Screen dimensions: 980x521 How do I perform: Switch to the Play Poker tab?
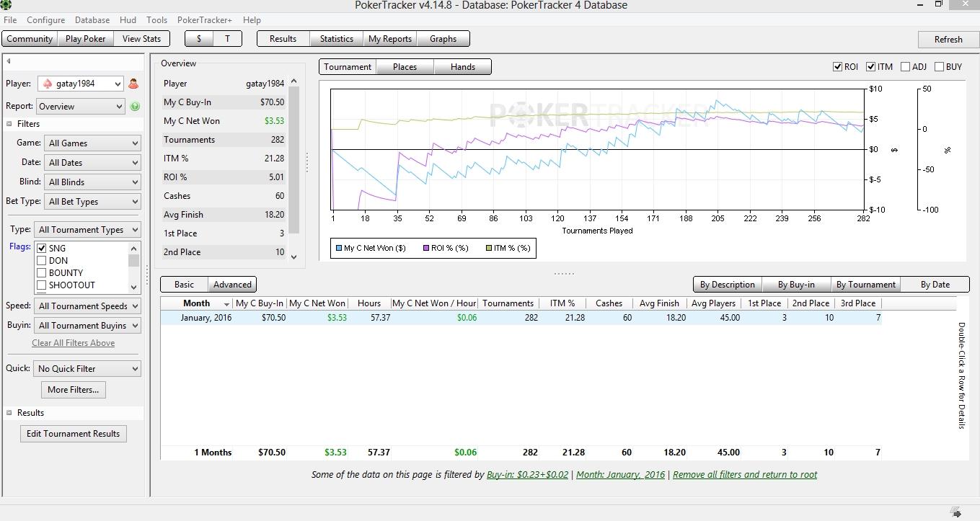[x=86, y=39]
